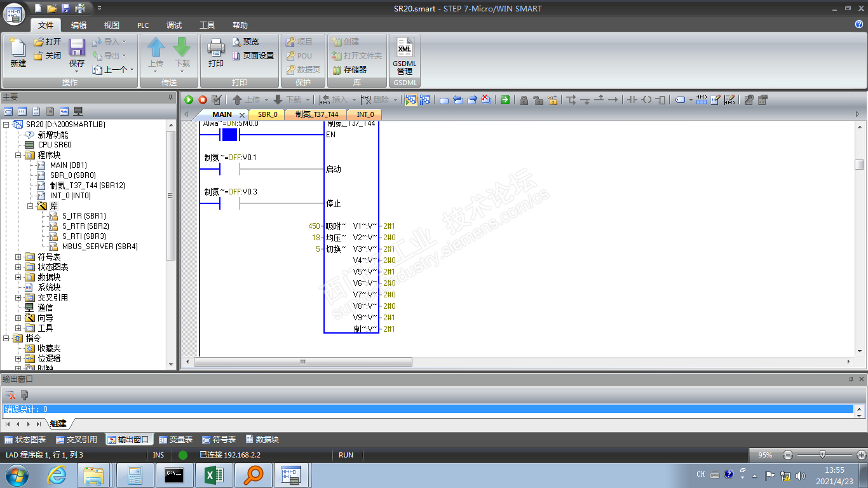Image resolution: width=868 pixels, height=488 pixels.
Task: Open the STEP 7 application menu orb
Action: pyautogui.click(x=13, y=14)
